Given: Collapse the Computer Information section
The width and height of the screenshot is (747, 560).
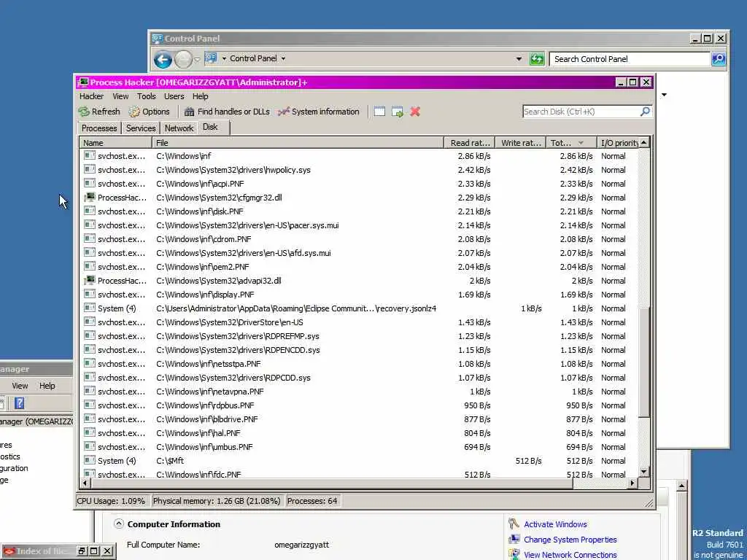Looking at the screenshot, I should click(x=118, y=524).
